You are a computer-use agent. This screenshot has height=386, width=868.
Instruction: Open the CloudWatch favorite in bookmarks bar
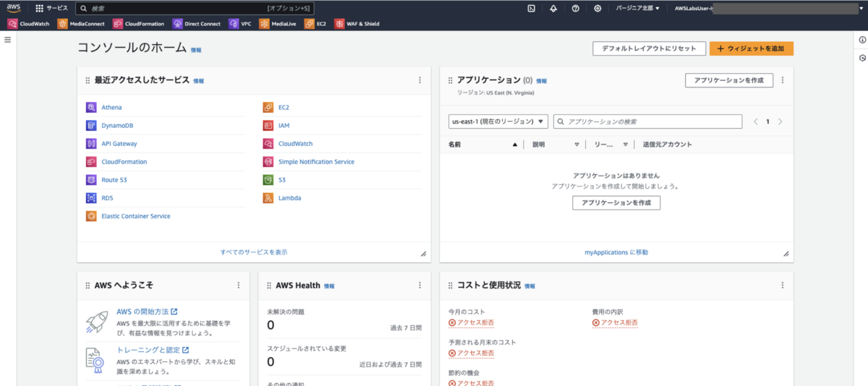(28, 24)
